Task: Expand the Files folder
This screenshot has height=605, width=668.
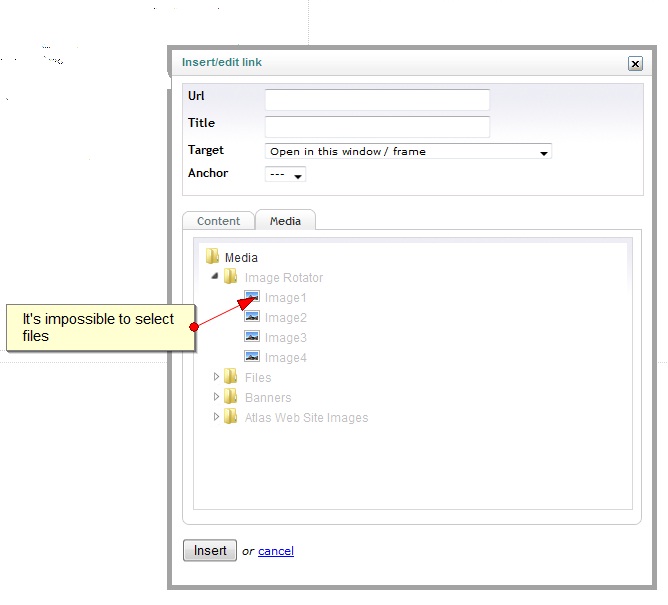Action: pos(216,377)
